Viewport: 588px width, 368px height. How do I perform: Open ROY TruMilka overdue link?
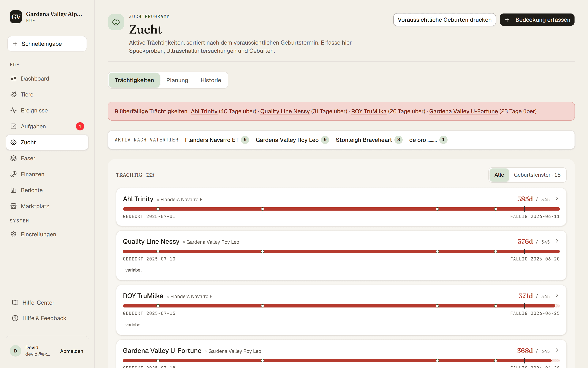(369, 111)
